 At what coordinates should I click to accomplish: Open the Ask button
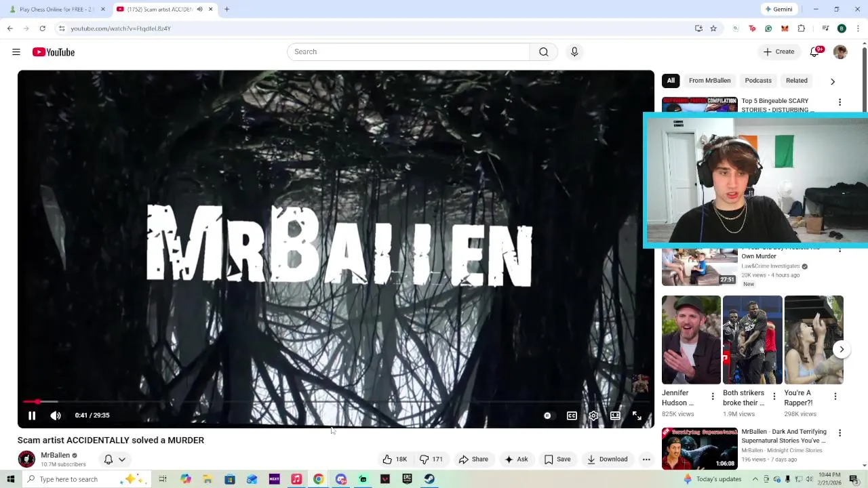pyautogui.click(x=516, y=460)
